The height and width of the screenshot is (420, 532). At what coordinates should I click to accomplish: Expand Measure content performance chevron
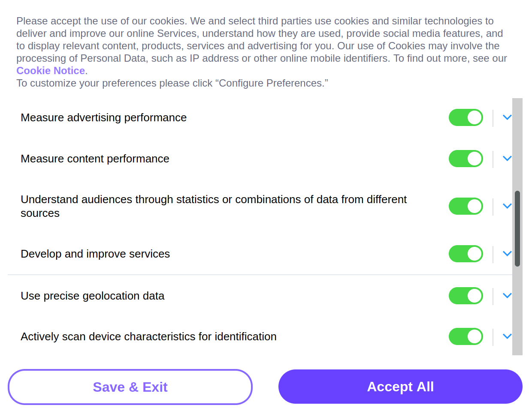click(507, 159)
